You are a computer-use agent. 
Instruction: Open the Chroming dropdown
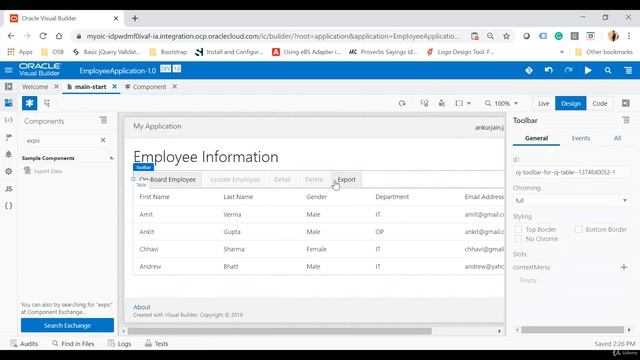571,200
